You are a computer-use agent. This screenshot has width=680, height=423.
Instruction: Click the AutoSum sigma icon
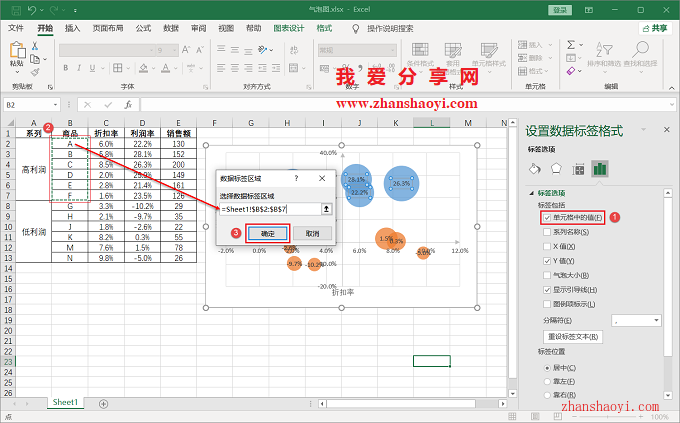click(x=571, y=45)
